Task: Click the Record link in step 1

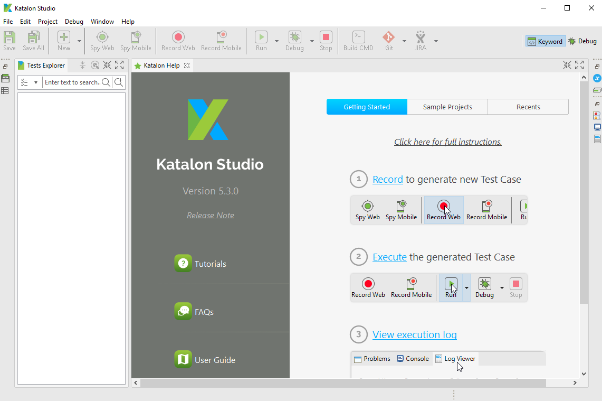Action: 388,179
